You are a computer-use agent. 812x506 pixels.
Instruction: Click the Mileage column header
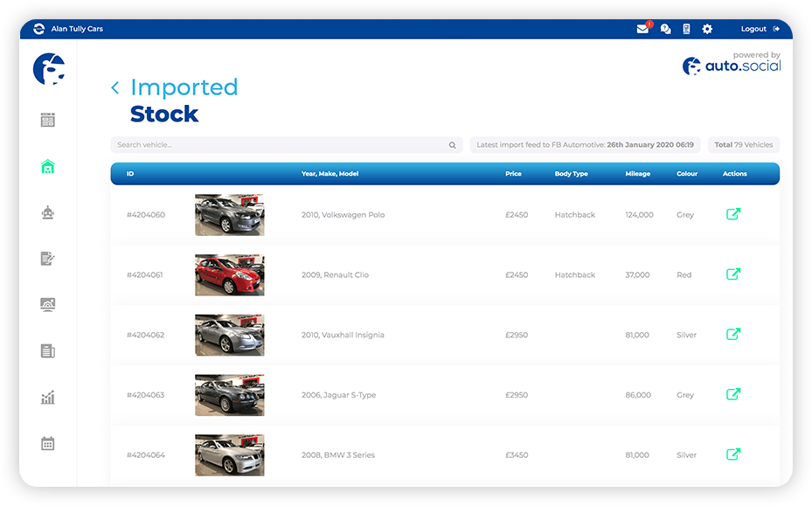637,174
